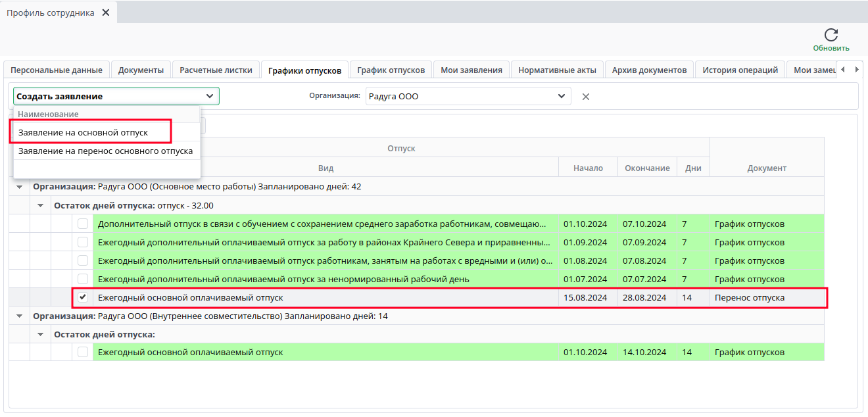Tick the checkbox for the 01.10.2024–14.10.2024 vacation
Image resolution: width=868 pixels, height=417 pixels.
(83, 352)
